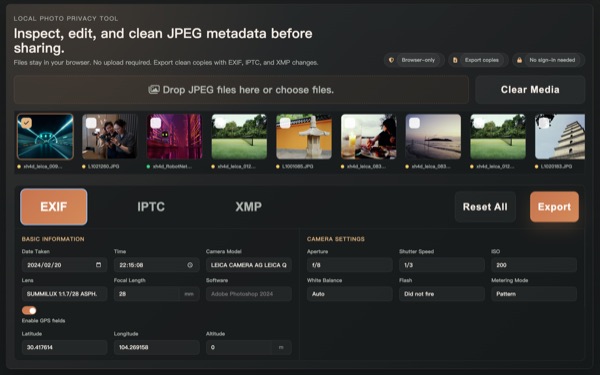The height and width of the screenshot is (375, 600).
Task: Click the Shutter Speed field showing 1/3
Action: click(x=442, y=265)
